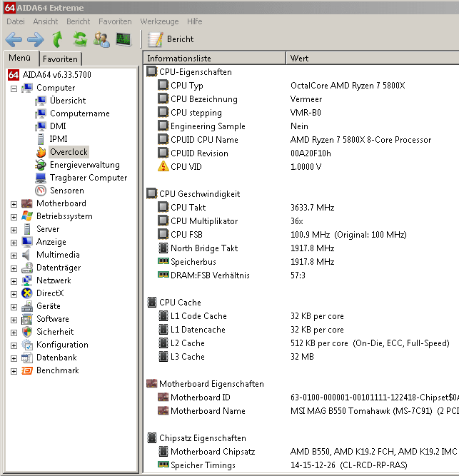Click the Sensoren gauge icon
This screenshot has height=476, width=459.
coord(41,191)
